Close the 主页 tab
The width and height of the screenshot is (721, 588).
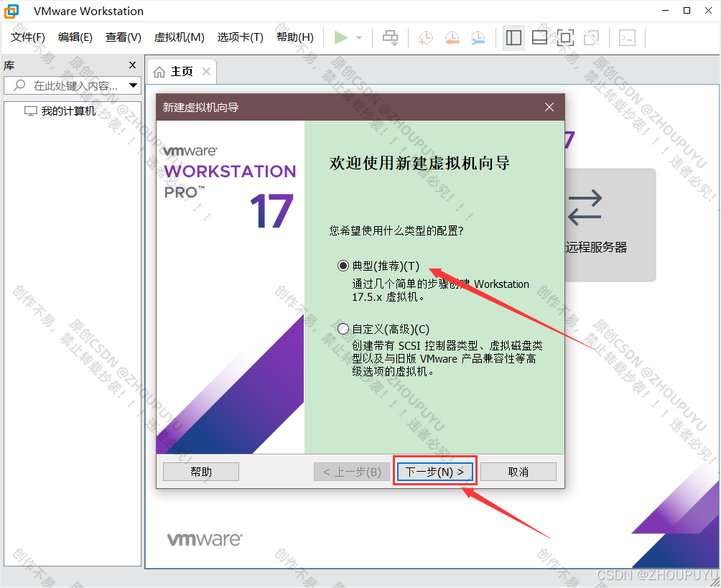[x=206, y=72]
